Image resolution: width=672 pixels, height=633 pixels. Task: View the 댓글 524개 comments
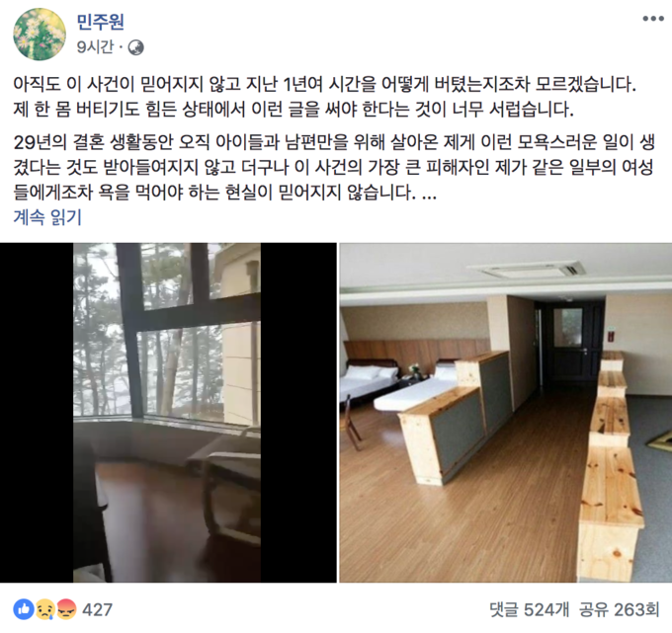530,609
